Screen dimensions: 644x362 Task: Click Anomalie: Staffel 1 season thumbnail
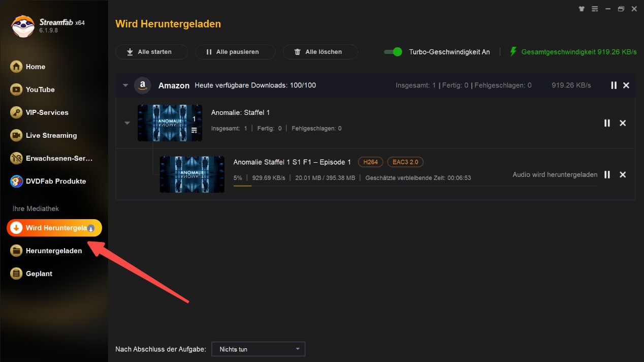tap(170, 123)
